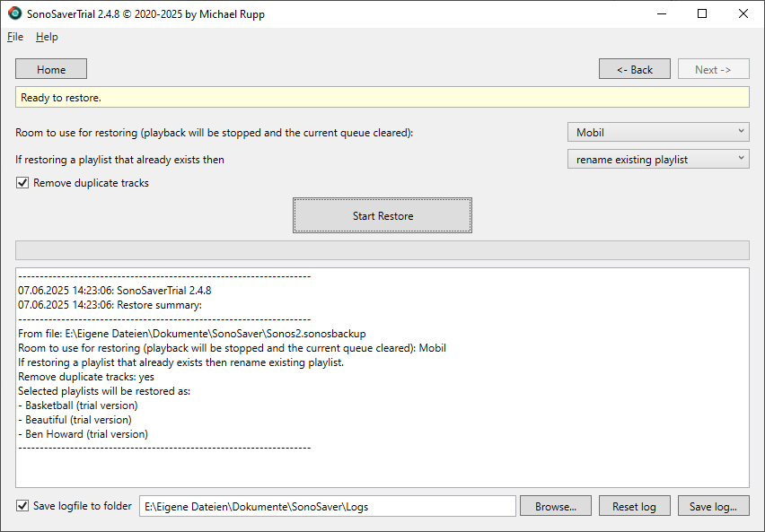Click the line showing Basketball trial version playlist
The height and width of the screenshot is (532, 765).
tap(78, 405)
